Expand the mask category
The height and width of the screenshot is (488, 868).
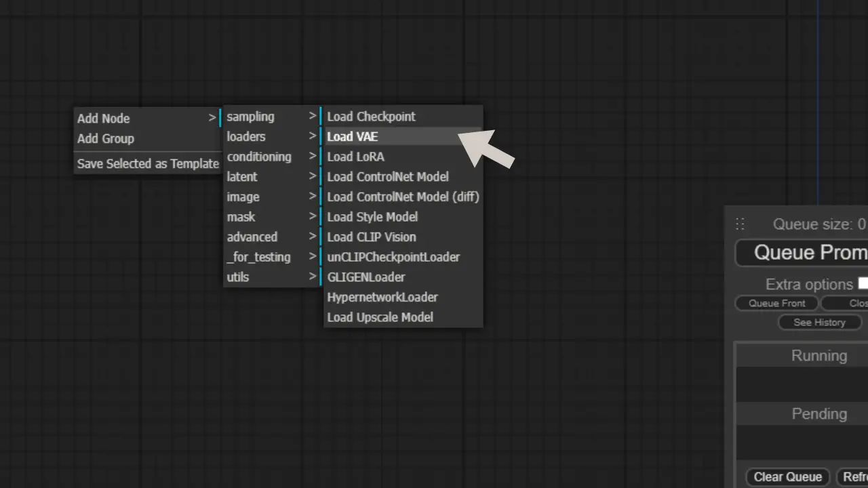(x=272, y=217)
